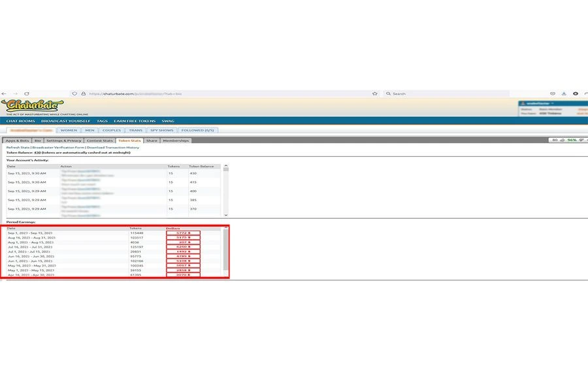Image resolution: width=588 pixels, height=392 pixels.
Task: Expand the username dropdown in top right
Action: point(553,103)
